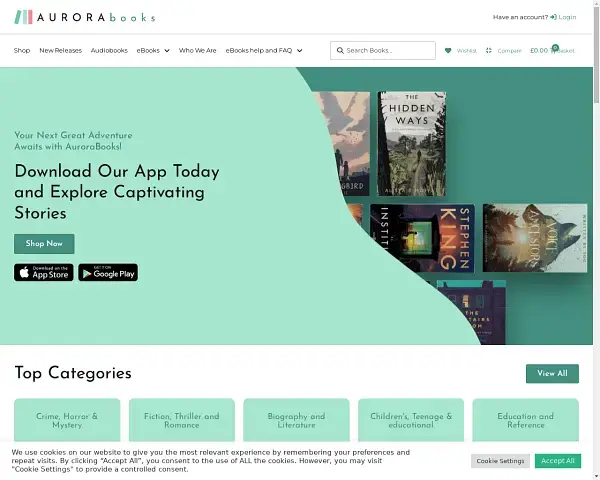Click the Compare icon

489,51
